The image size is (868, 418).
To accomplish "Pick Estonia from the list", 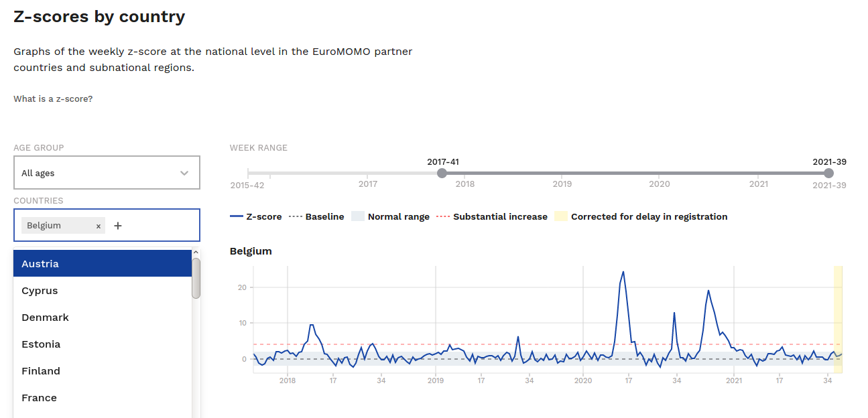I will [103, 344].
